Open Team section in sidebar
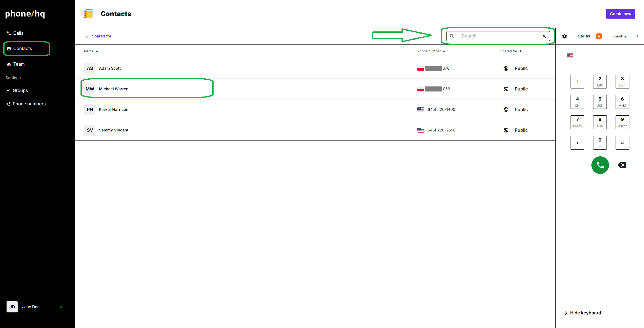 pyautogui.click(x=19, y=64)
